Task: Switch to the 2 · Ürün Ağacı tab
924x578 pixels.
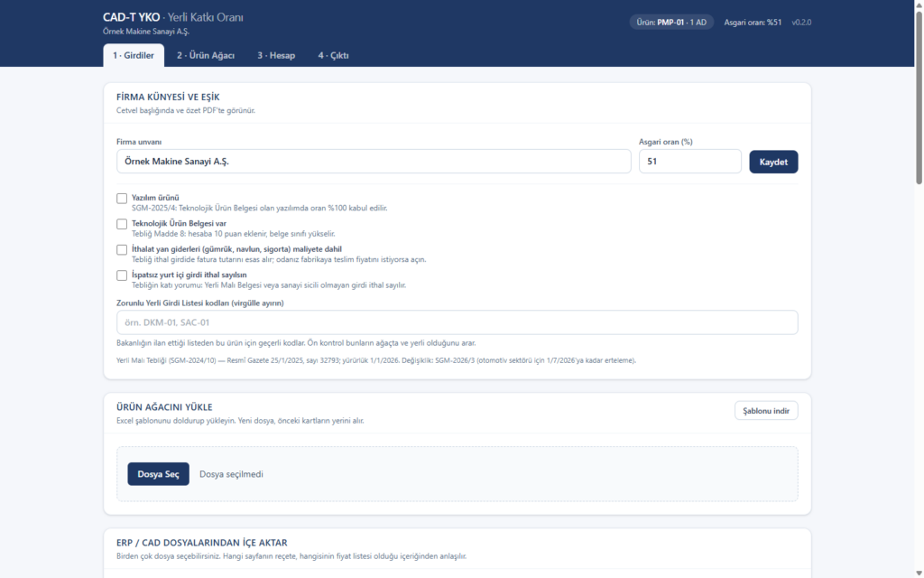Action: click(206, 55)
